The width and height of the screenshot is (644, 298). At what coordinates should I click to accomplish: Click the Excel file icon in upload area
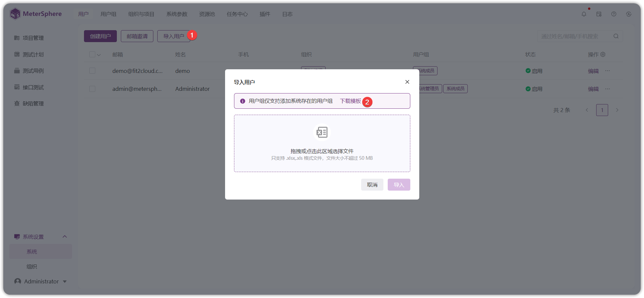[322, 132]
